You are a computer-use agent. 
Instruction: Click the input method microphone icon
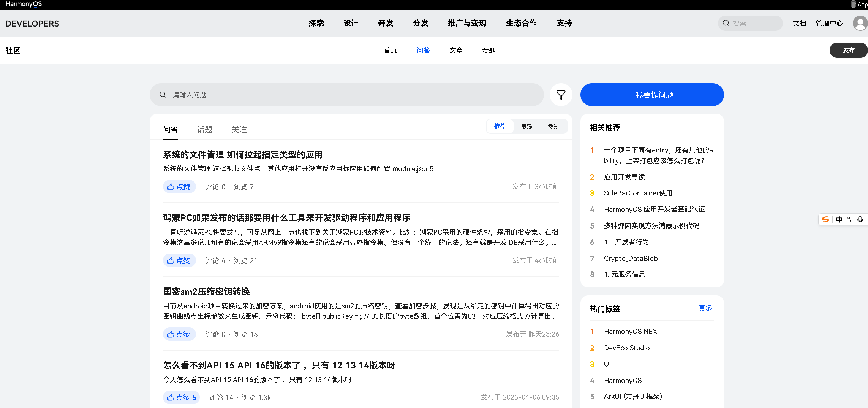(860, 219)
